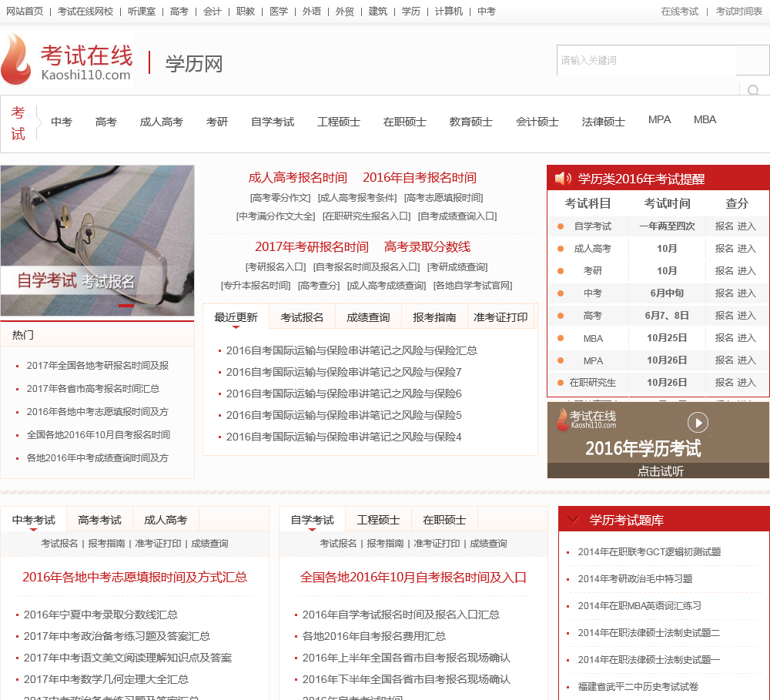Open 全国各地2016年10月自考报名时间及入口 headline
This screenshot has height=700, width=770.
(x=413, y=578)
